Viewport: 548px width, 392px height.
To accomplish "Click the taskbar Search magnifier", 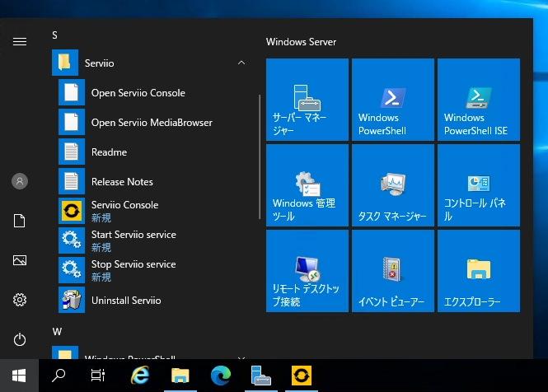I will point(59,376).
